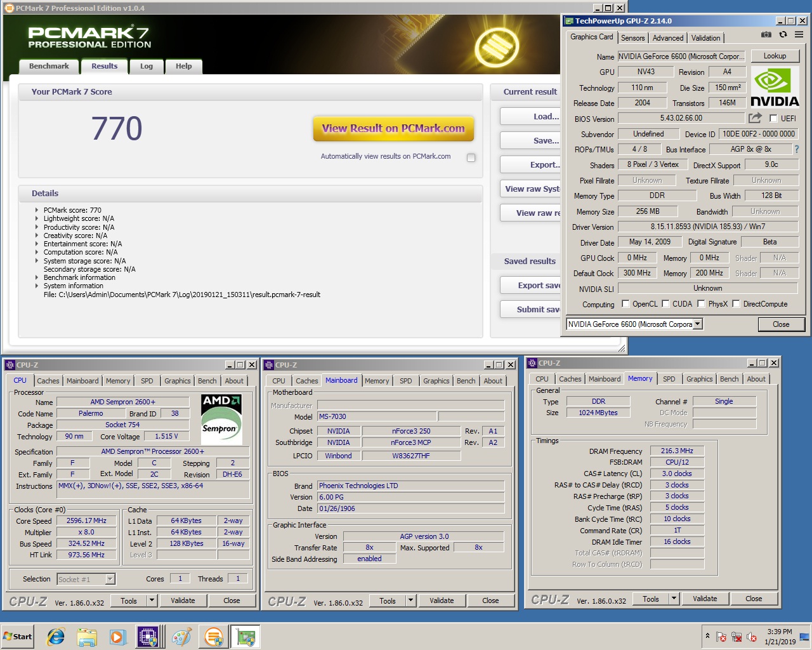This screenshot has height=650, width=812.
Task: Click the Lookup button in GPU-Z
Action: coord(775,56)
